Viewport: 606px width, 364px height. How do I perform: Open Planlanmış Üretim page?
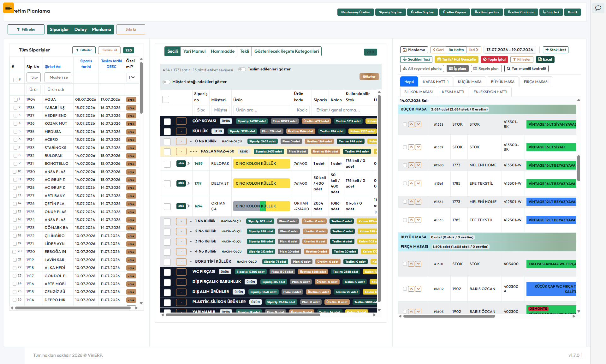point(355,12)
